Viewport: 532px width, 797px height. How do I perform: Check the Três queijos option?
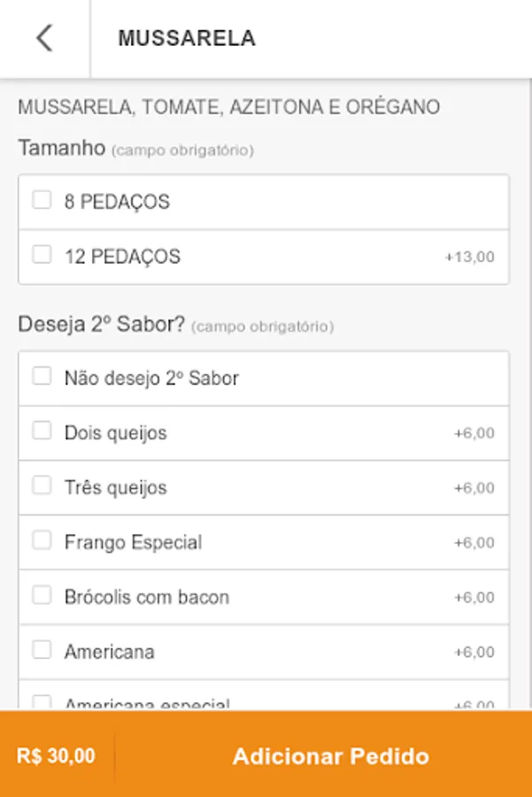click(x=42, y=486)
